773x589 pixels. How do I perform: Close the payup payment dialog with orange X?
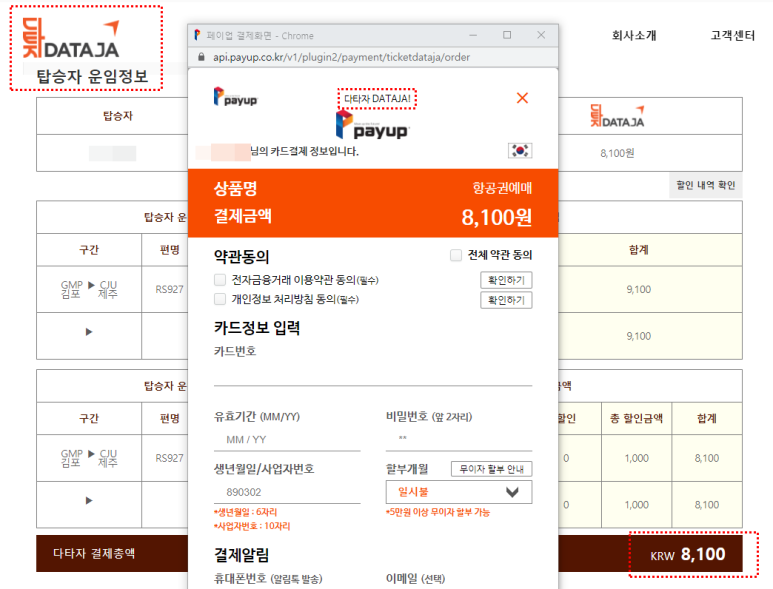[x=522, y=98]
